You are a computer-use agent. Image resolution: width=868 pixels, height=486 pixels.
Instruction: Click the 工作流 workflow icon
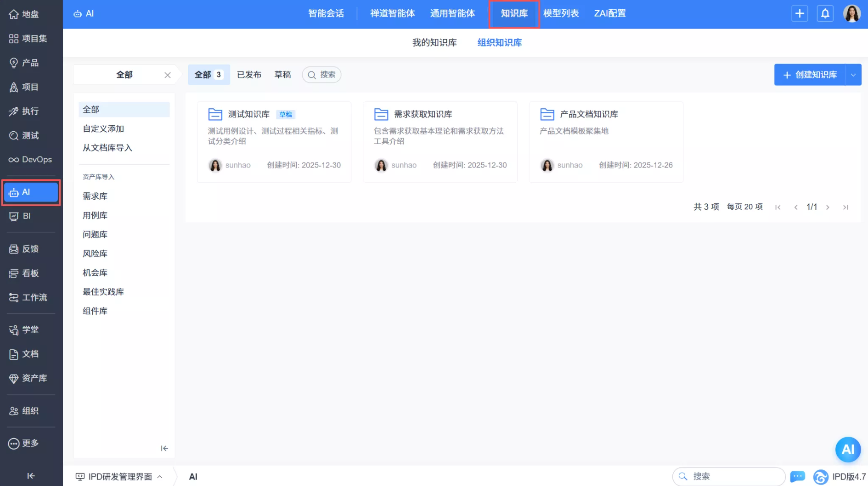click(14, 297)
